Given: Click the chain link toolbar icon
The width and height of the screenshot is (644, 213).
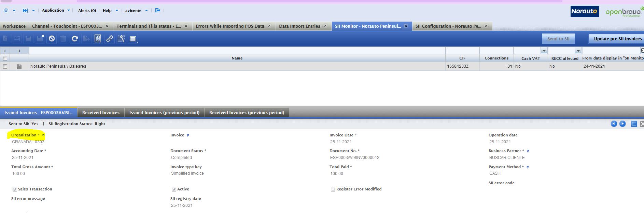Looking at the screenshot, I should 109,39.
